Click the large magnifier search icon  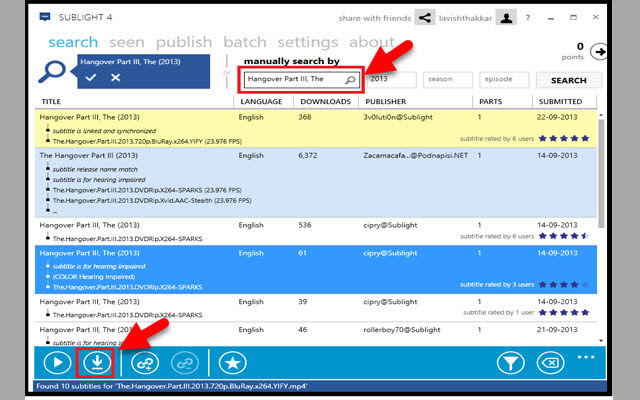pyautogui.click(x=52, y=72)
